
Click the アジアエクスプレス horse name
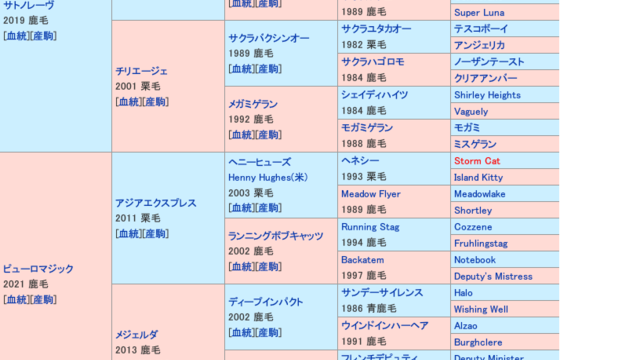pos(156,203)
